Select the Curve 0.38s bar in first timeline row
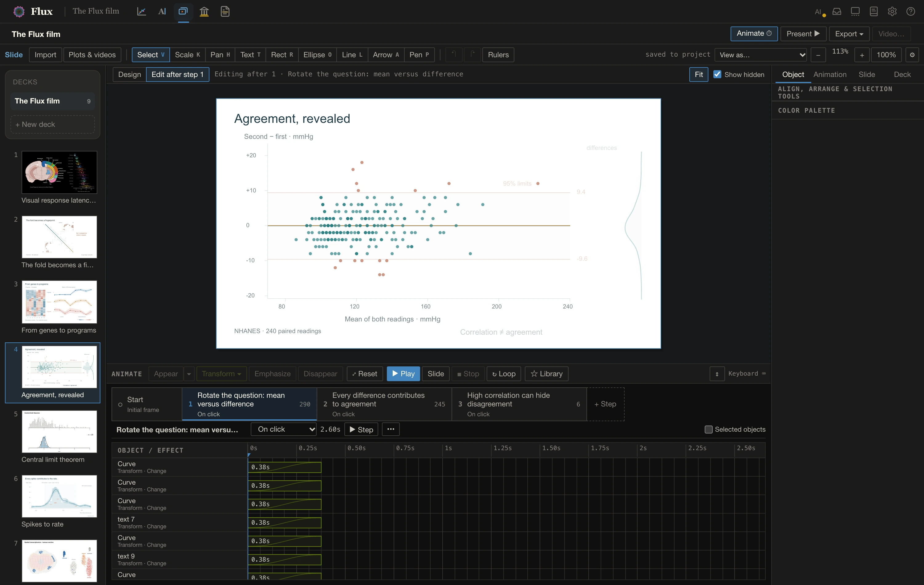 tap(284, 467)
